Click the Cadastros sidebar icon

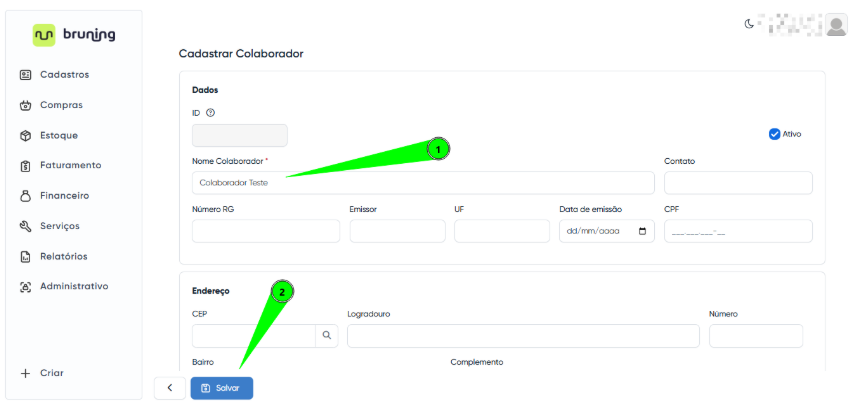pos(26,75)
